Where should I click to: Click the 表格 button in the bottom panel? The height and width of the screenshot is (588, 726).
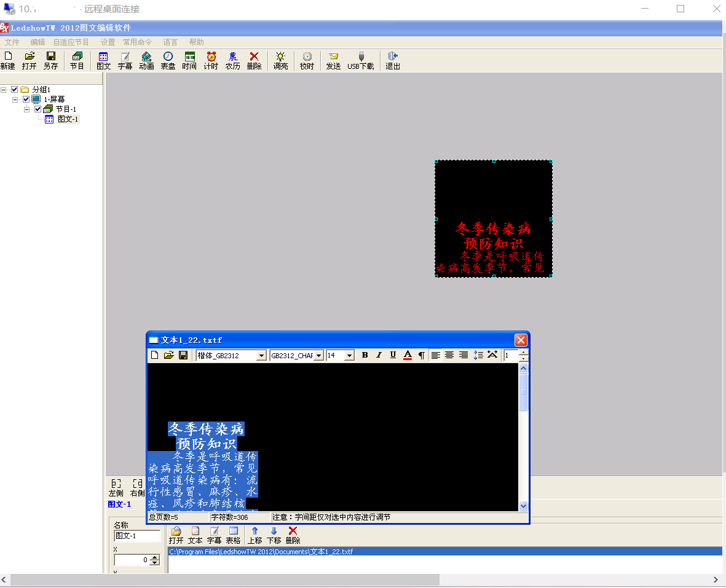pos(233,535)
